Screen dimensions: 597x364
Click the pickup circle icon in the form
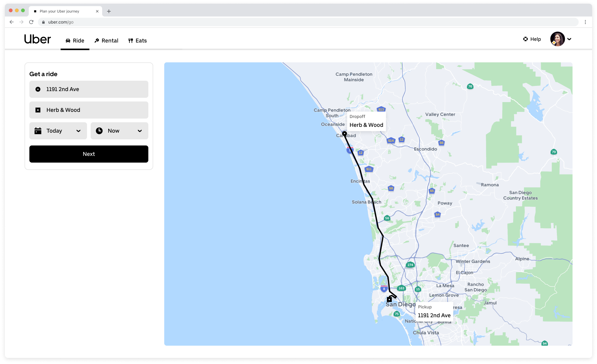pyautogui.click(x=38, y=89)
